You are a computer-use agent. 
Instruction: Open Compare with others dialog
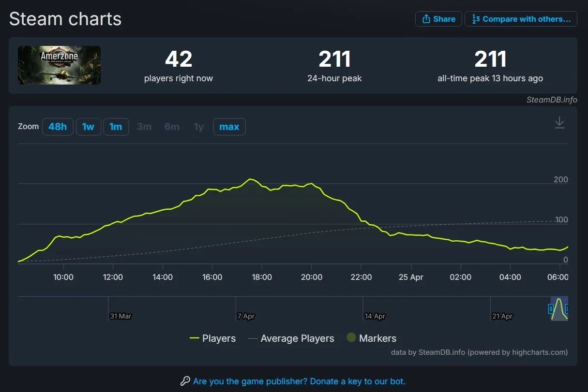(x=521, y=19)
